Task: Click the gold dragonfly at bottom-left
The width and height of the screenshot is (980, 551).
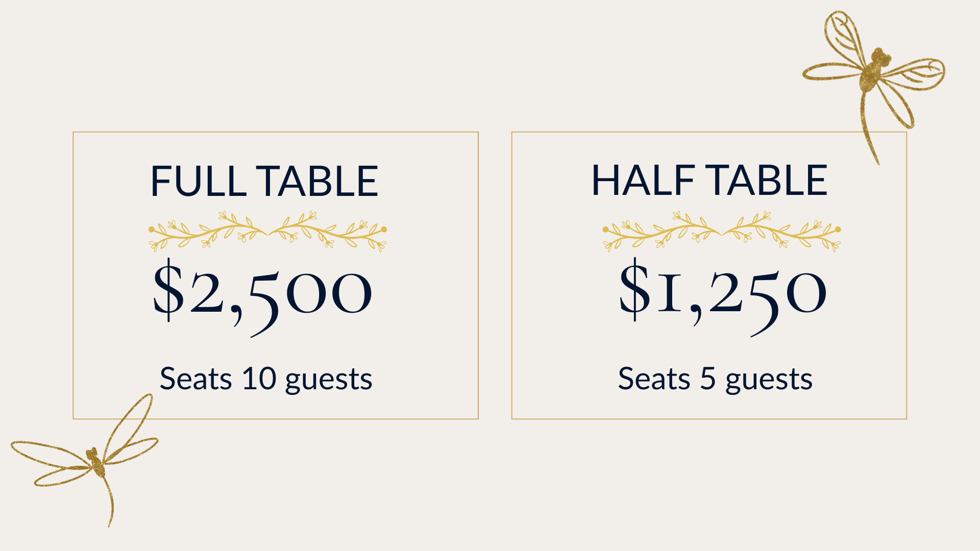Action: (x=85, y=460)
